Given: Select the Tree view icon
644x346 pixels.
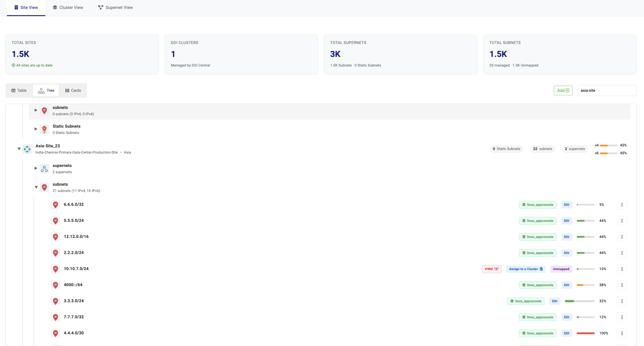Looking at the screenshot, I should (41, 90).
